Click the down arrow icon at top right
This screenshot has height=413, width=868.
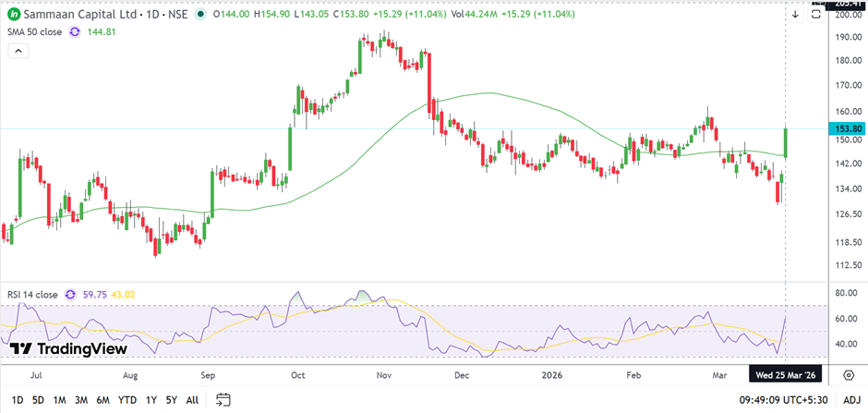(796, 14)
